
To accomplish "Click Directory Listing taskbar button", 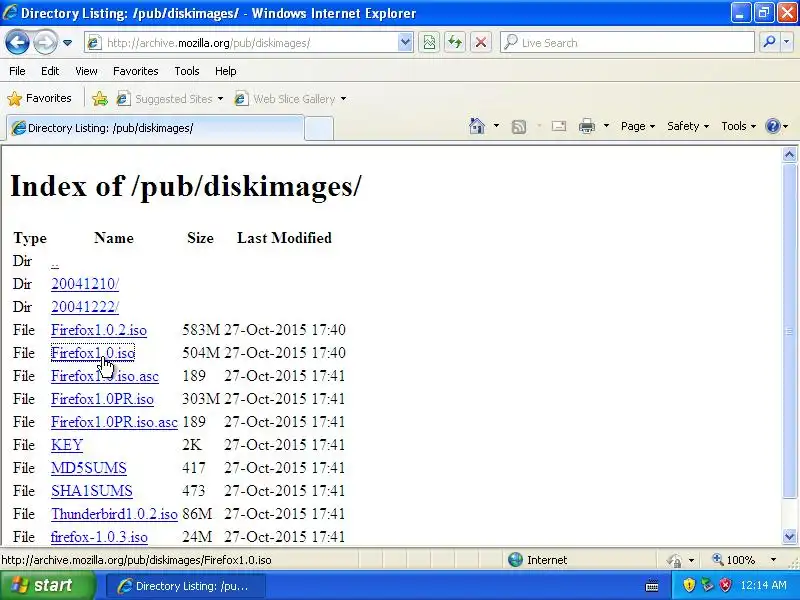I will pyautogui.click(x=186, y=586).
